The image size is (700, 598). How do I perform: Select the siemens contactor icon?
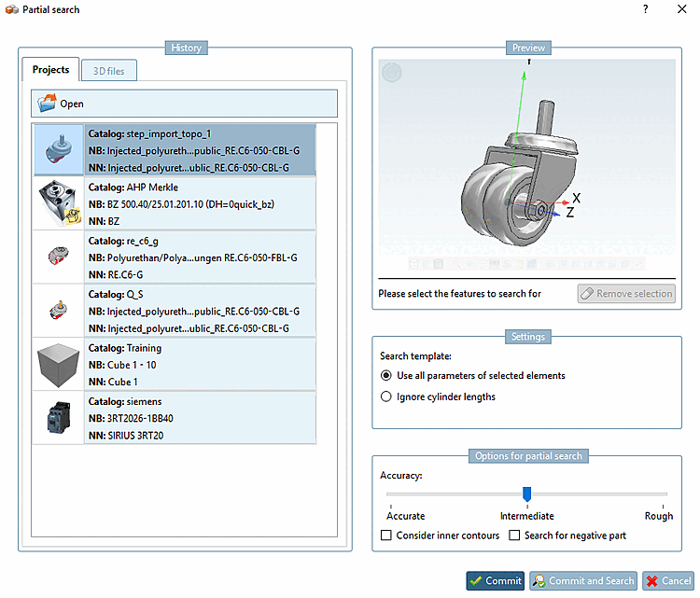point(59,417)
